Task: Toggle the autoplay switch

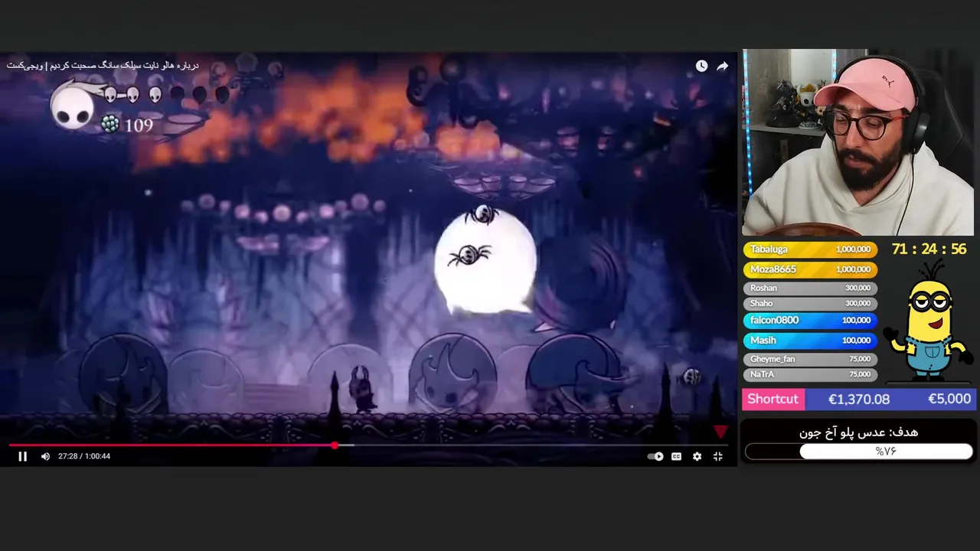Action: 655,456
